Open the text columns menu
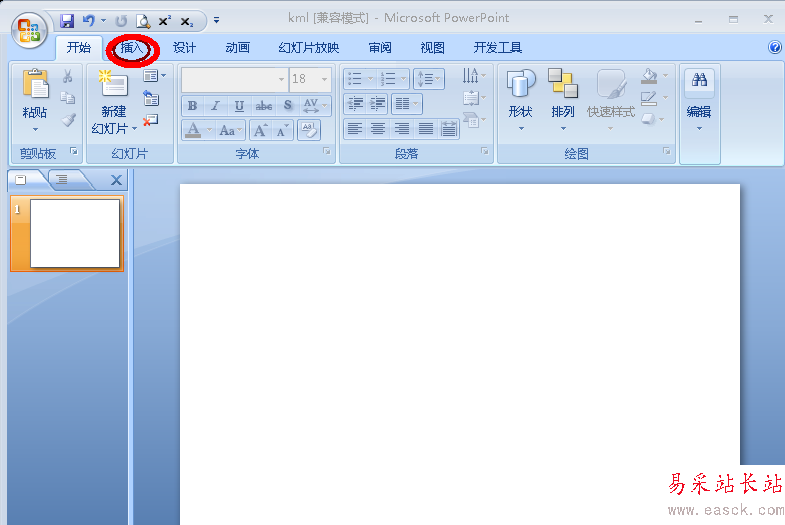 click(407, 104)
